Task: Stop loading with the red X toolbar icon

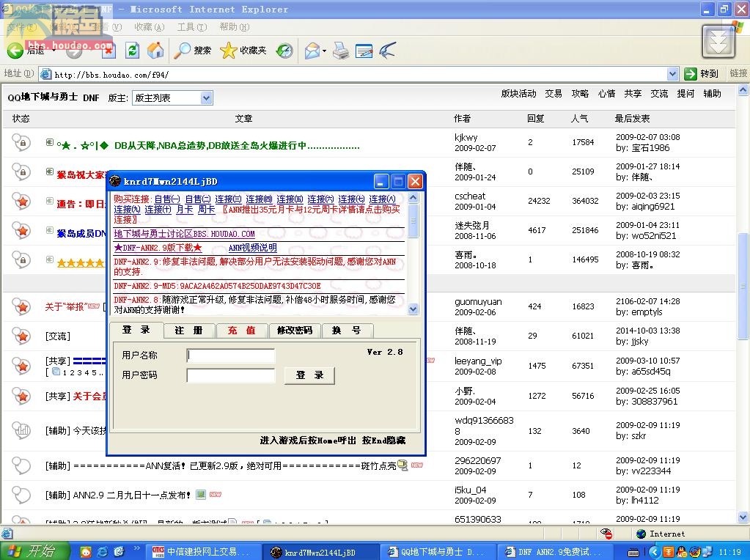Action: [109, 51]
